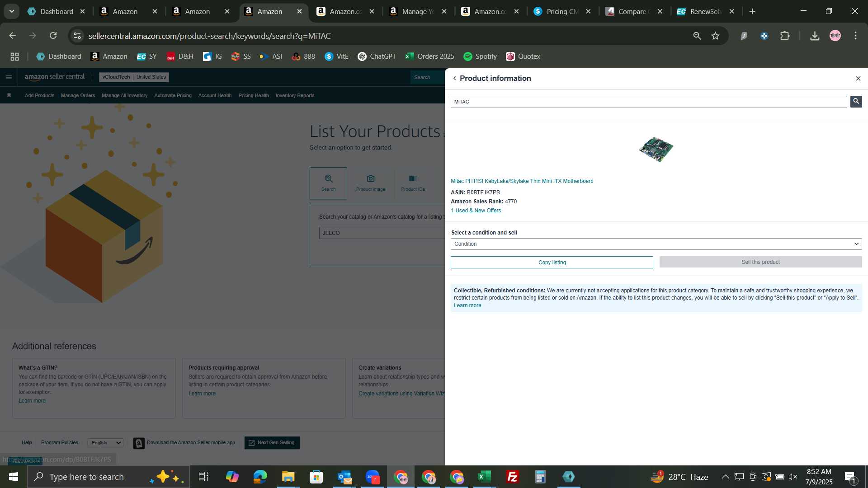Click the Sell this product button
This screenshot has height=488, width=868.
pos(760,262)
